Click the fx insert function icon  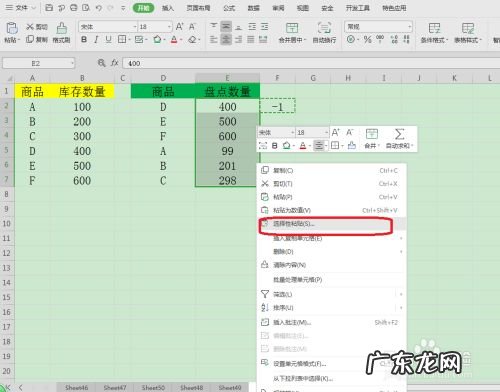[x=114, y=63]
